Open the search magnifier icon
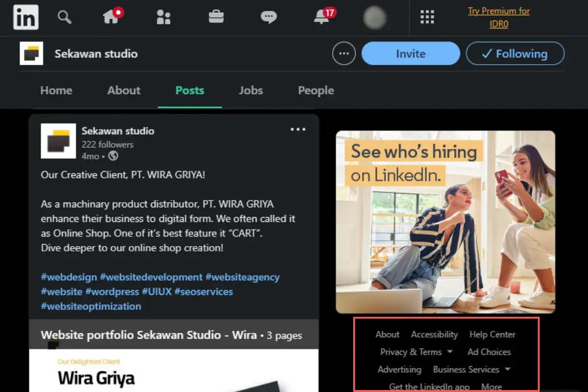Screen dimensions: 588x392 64,17
